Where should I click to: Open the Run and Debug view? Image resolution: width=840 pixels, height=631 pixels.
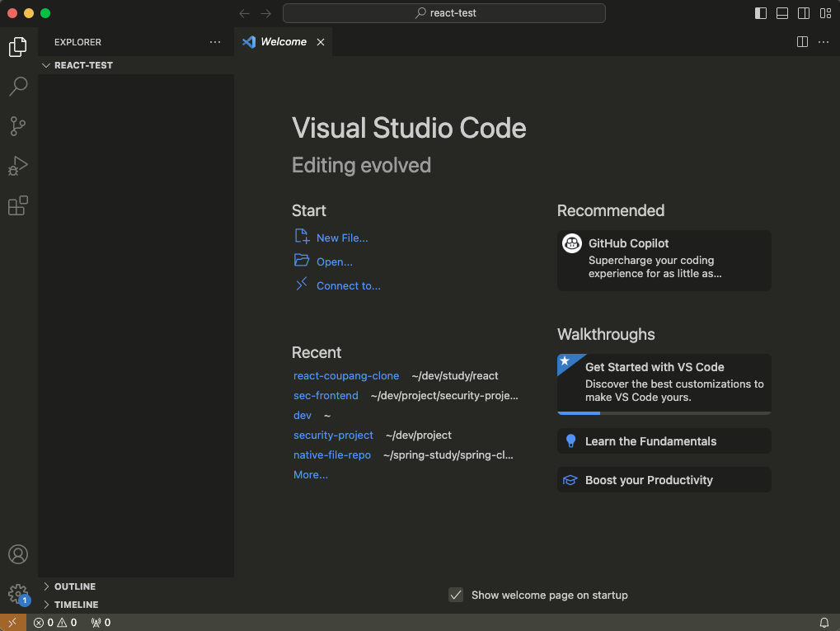[x=18, y=166]
